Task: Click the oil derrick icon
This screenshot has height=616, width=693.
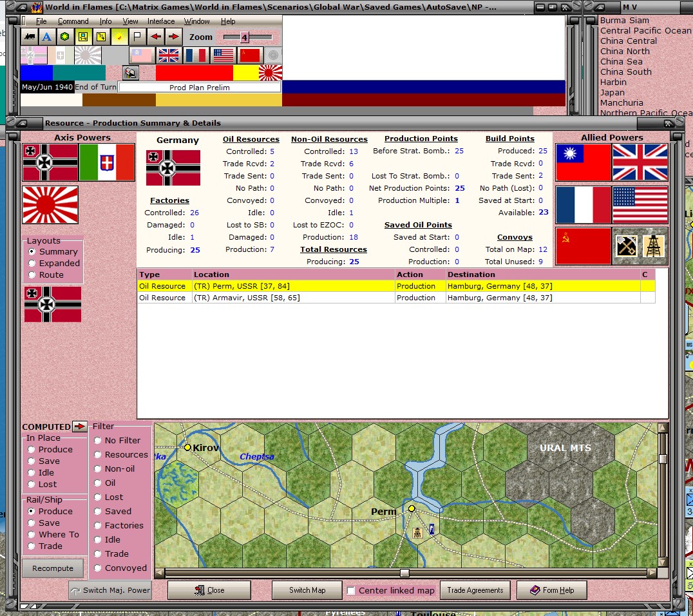Action: pos(654,246)
